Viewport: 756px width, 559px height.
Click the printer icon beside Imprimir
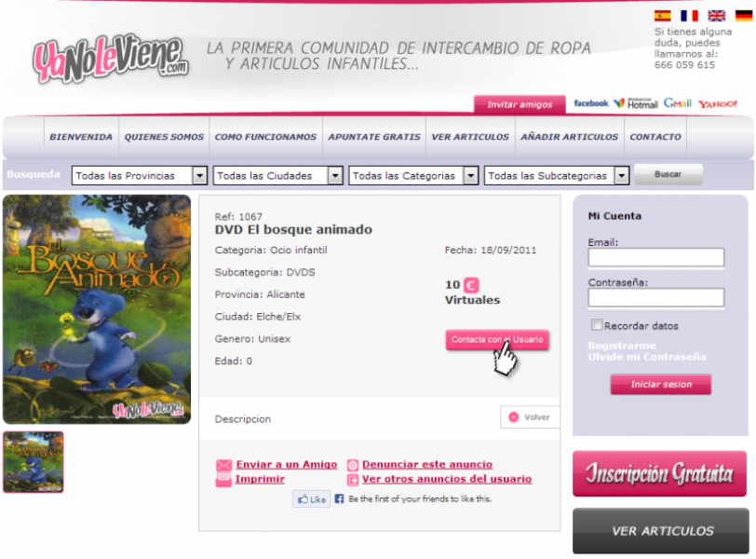click(223, 480)
